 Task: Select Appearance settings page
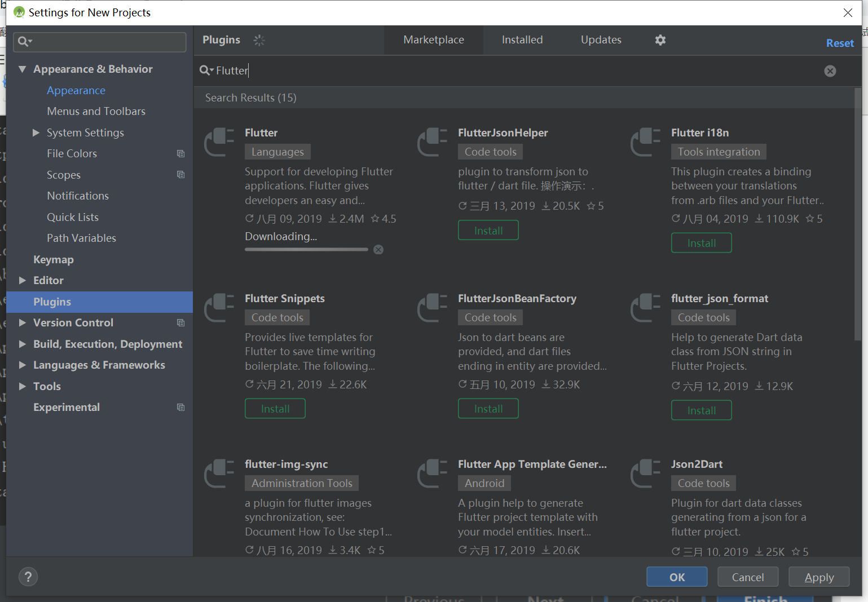[76, 90]
